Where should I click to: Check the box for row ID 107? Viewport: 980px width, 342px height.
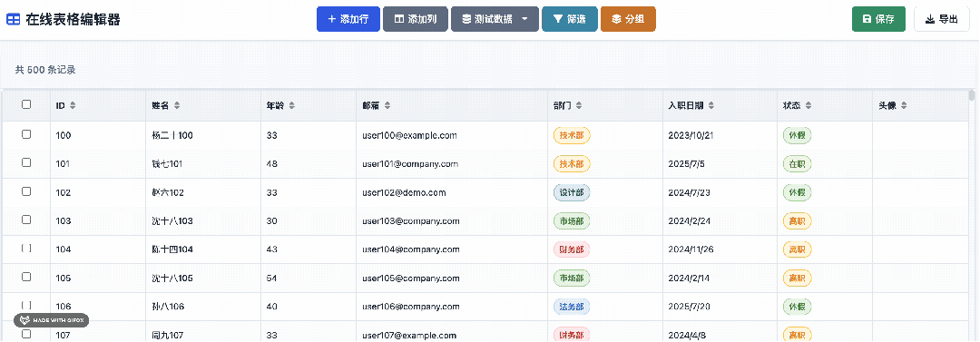tap(26, 334)
